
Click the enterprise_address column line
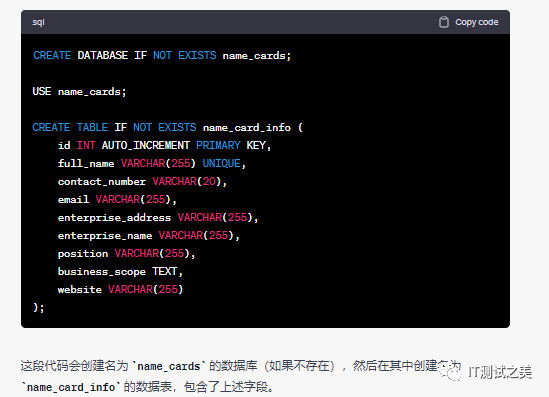tap(158, 217)
